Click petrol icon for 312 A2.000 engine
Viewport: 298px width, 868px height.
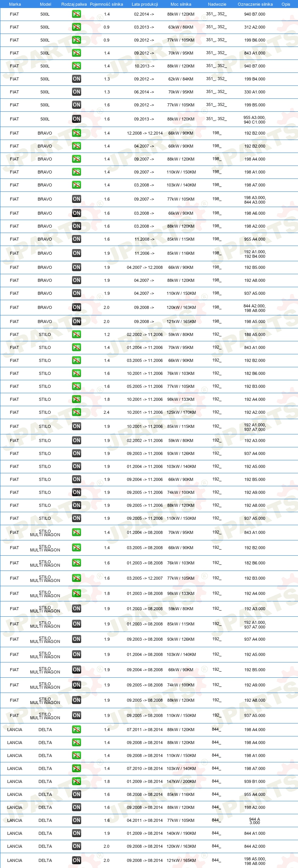pyautogui.click(x=77, y=27)
